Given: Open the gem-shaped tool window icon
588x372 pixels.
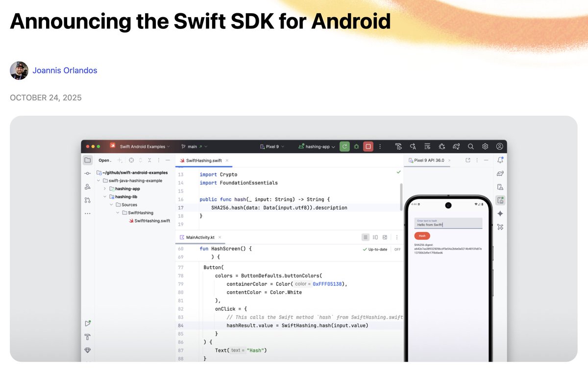Looking at the screenshot, I should (87, 350).
